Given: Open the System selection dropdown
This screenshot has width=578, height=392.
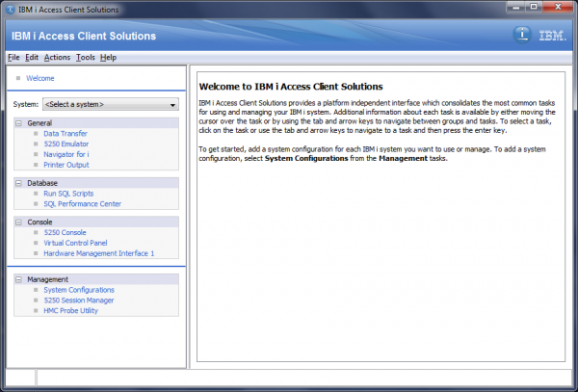Looking at the screenshot, I should tap(111, 104).
